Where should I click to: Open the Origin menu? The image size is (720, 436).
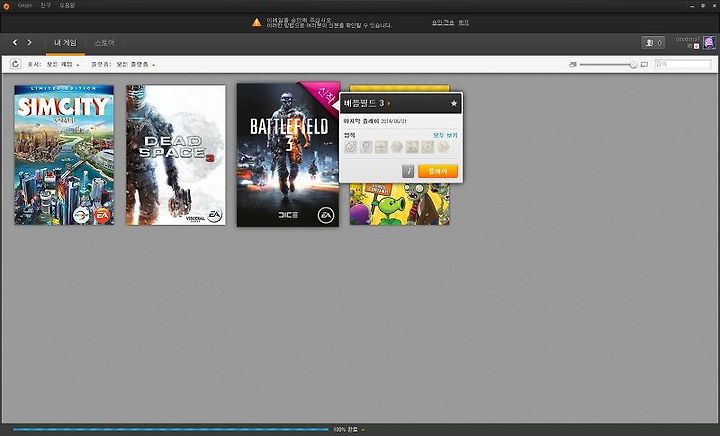point(24,6)
